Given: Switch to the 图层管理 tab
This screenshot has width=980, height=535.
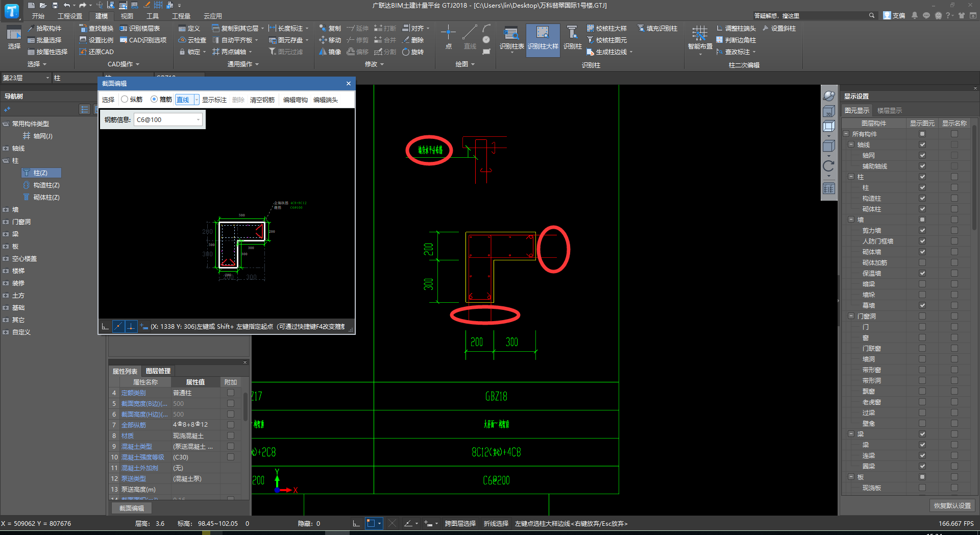Looking at the screenshot, I should coord(158,371).
